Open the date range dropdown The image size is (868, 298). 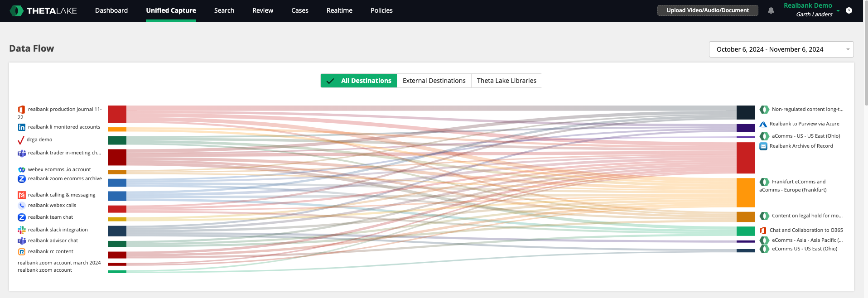click(781, 49)
